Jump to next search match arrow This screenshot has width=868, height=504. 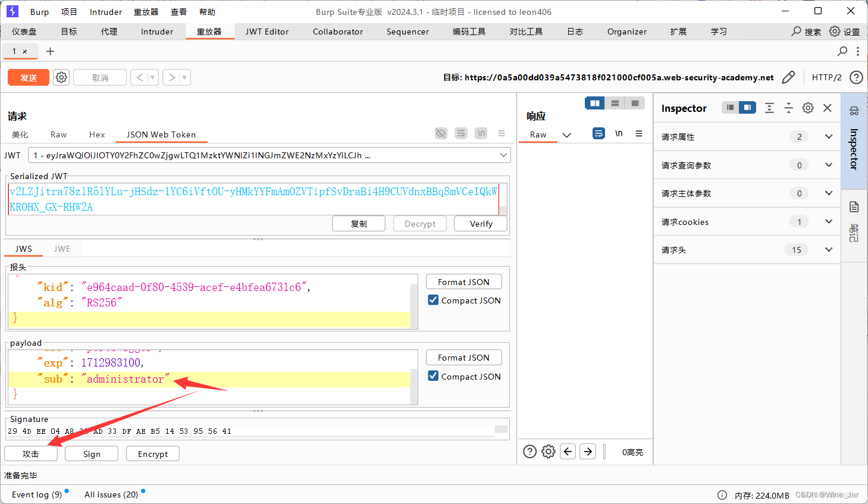[x=588, y=452]
